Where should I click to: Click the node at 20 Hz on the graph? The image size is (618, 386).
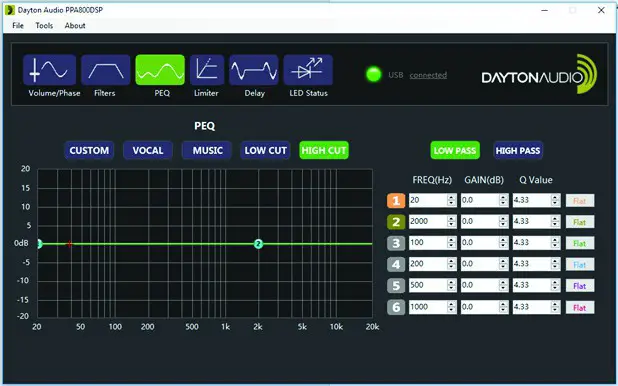[39, 244]
